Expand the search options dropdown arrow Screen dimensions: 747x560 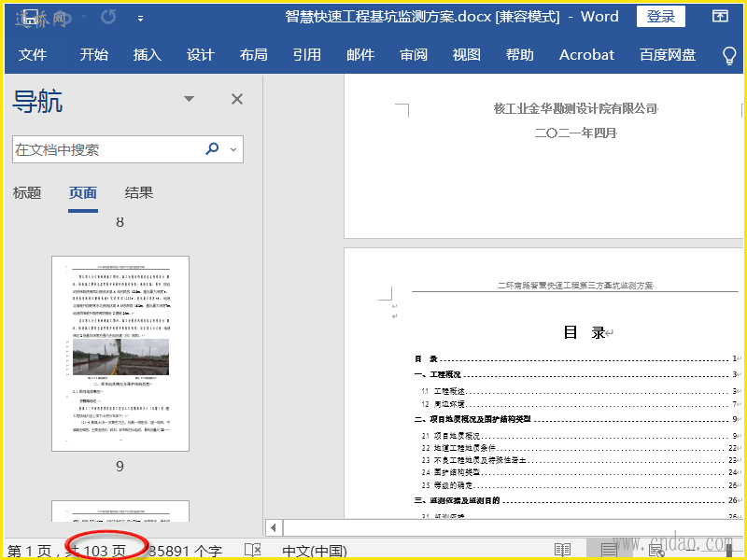click(x=233, y=149)
